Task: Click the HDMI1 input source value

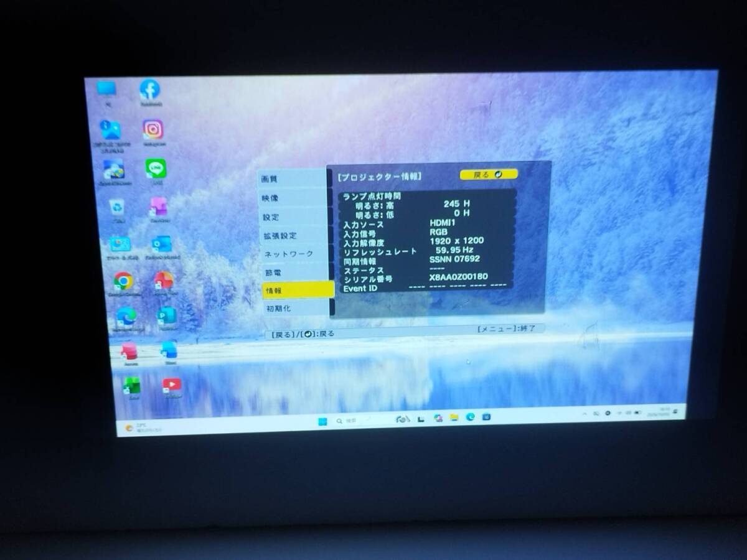Action: [443, 223]
